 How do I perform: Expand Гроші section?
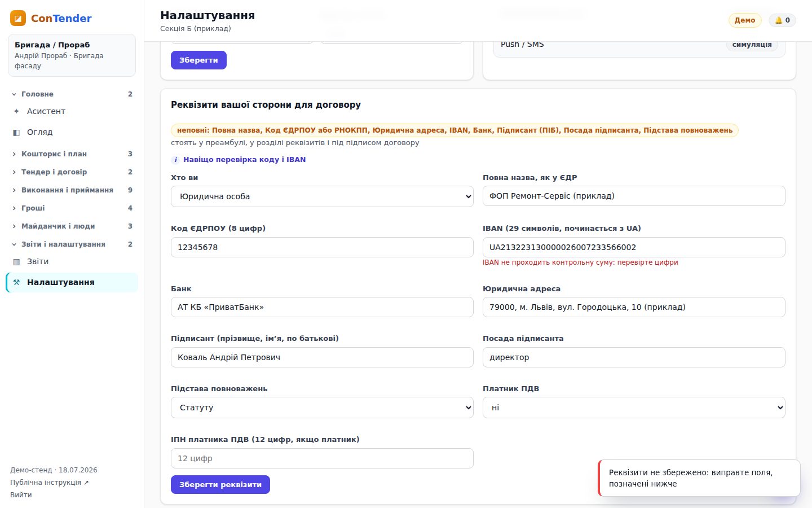pyautogui.click(x=72, y=208)
